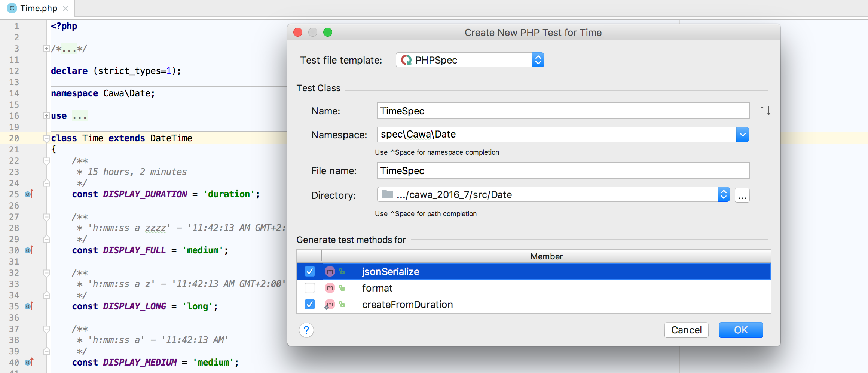Open the Directory path dropdown
This screenshot has width=868, height=373.
[x=724, y=194]
